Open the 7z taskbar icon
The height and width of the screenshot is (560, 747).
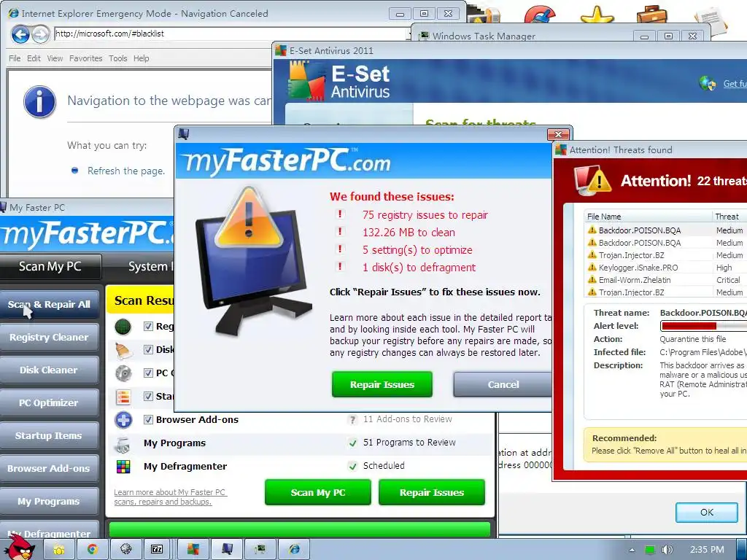(157, 549)
